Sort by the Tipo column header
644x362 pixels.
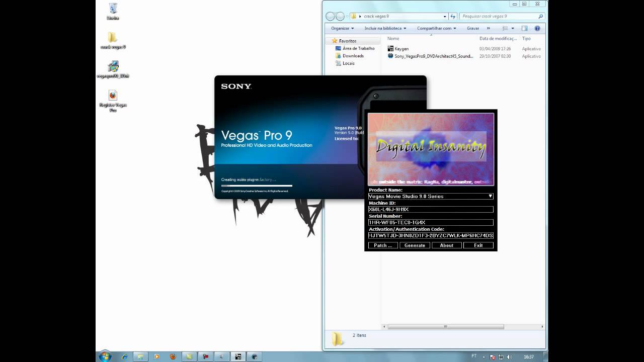[x=527, y=38]
